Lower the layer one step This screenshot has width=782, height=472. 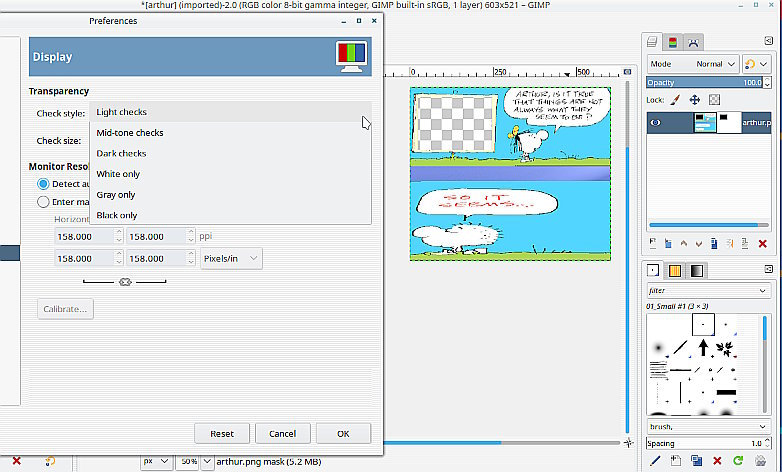click(x=699, y=243)
